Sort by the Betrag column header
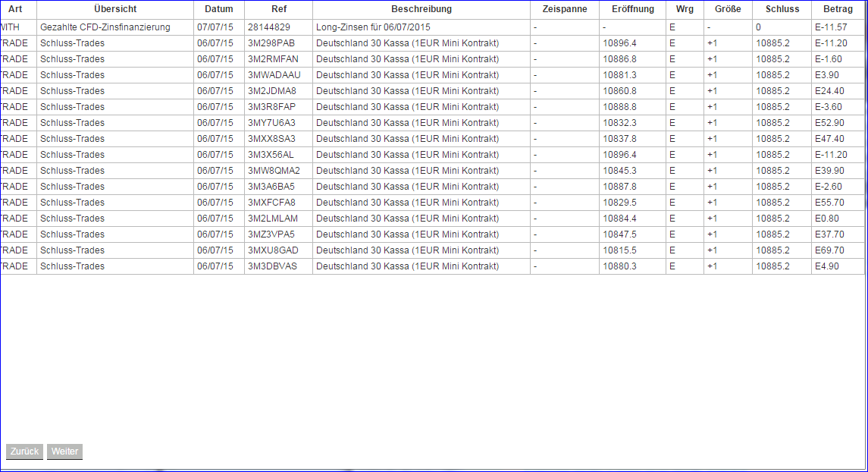The height and width of the screenshot is (472, 868). 838,9
